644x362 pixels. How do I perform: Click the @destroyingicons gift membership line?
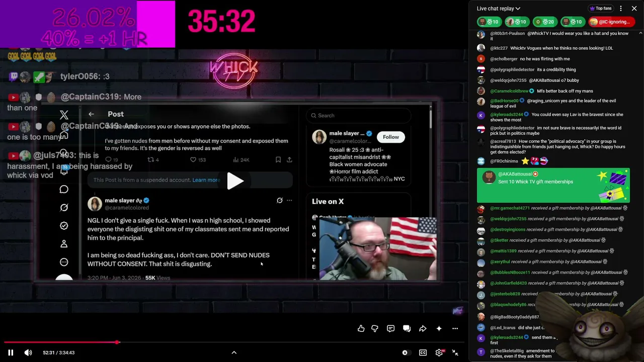553,230
